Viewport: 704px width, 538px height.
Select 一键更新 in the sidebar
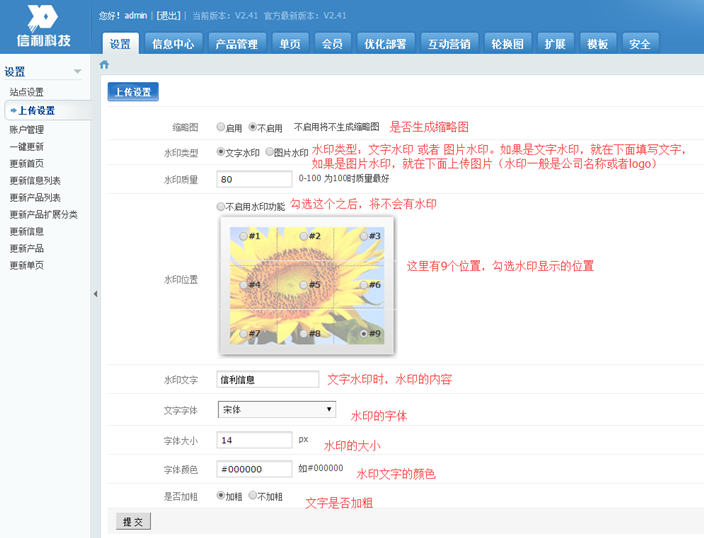[26, 147]
